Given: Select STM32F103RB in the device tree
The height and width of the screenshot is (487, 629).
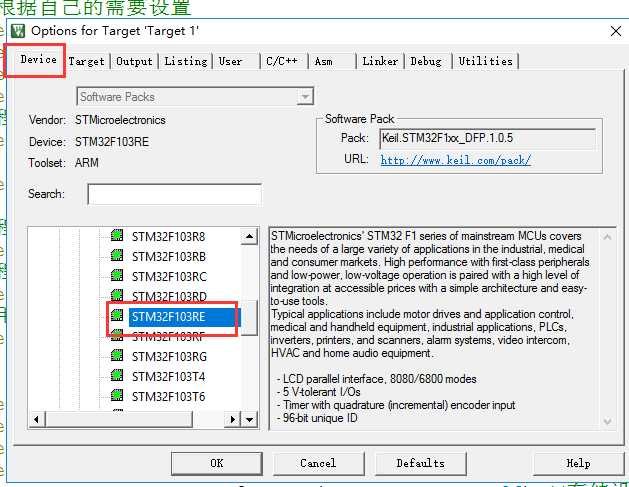Looking at the screenshot, I should pos(169,257).
